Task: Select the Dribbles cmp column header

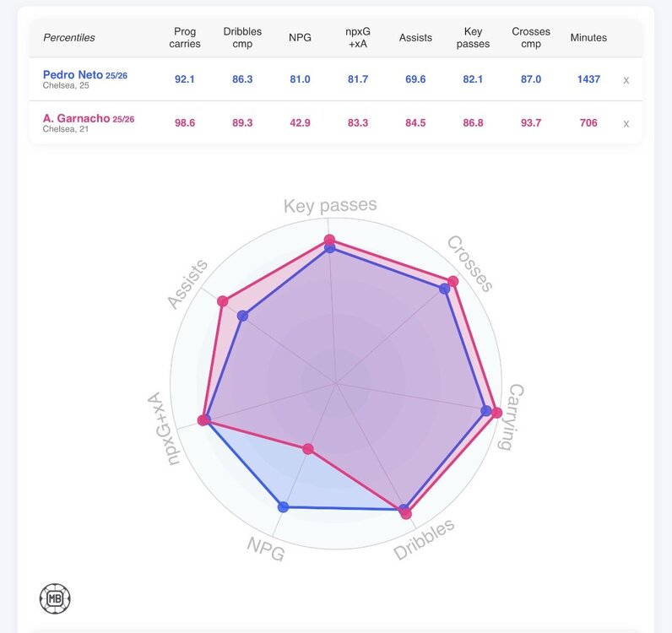Action: coord(242,38)
